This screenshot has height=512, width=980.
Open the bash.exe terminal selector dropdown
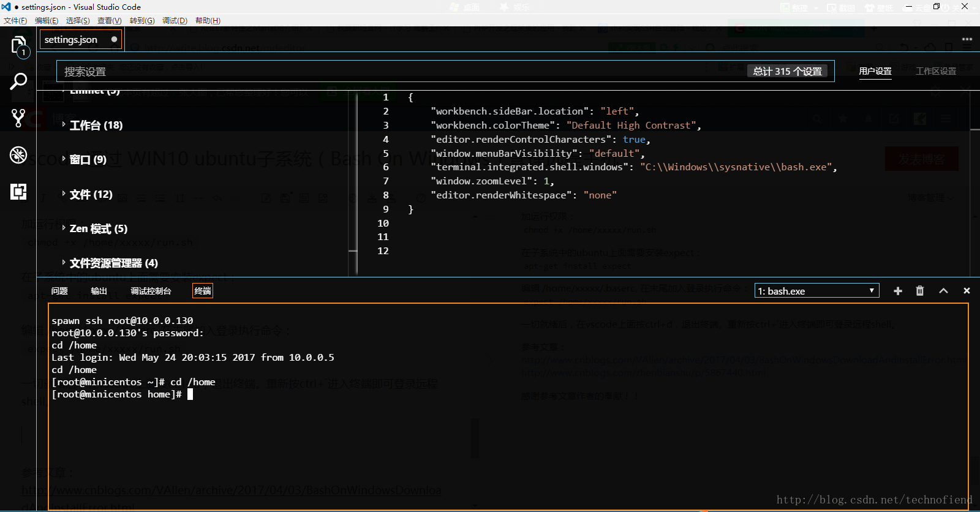[816, 291]
